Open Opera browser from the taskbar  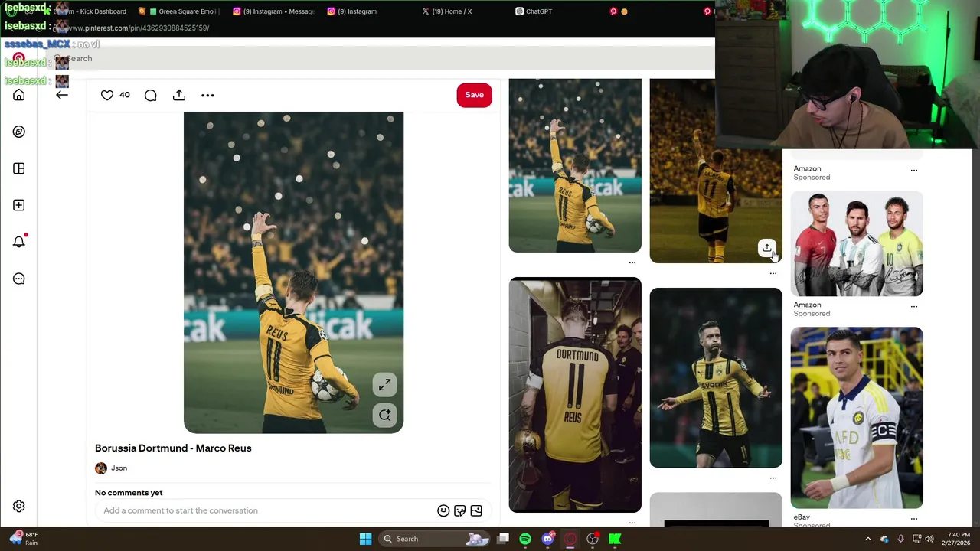[x=570, y=539]
